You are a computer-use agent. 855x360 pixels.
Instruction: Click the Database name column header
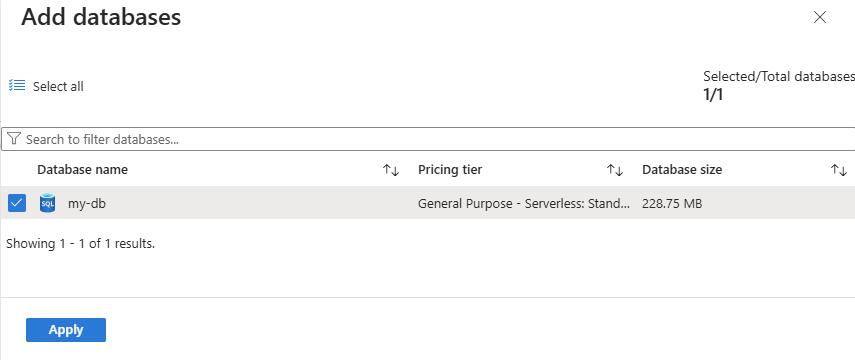click(x=82, y=170)
